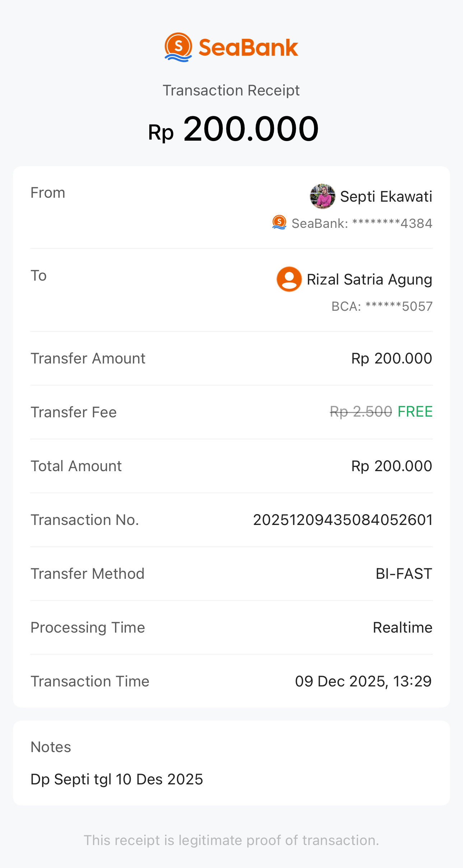Image resolution: width=463 pixels, height=868 pixels.
Task: Tap the orange recipient avatar icon
Action: pyautogui.click(x=289, y=279)
